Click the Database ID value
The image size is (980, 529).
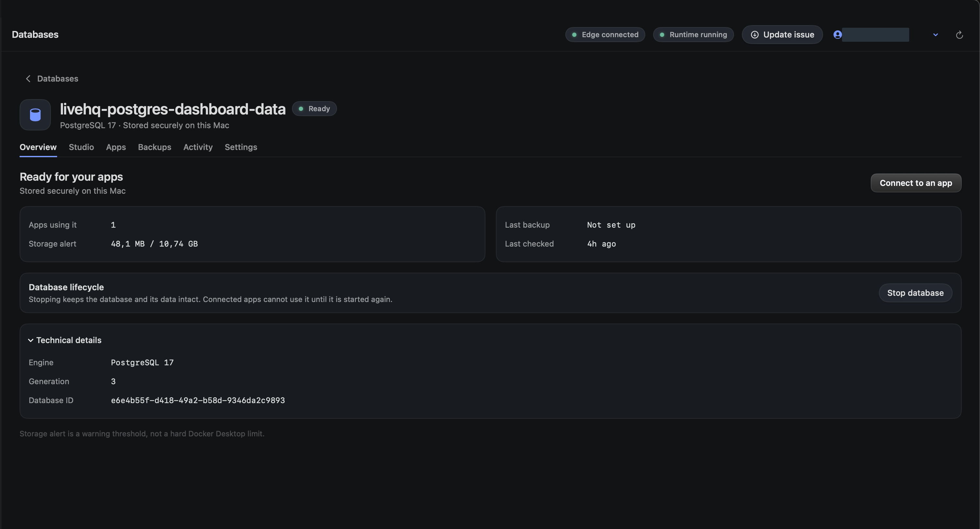tap(198, 401)
